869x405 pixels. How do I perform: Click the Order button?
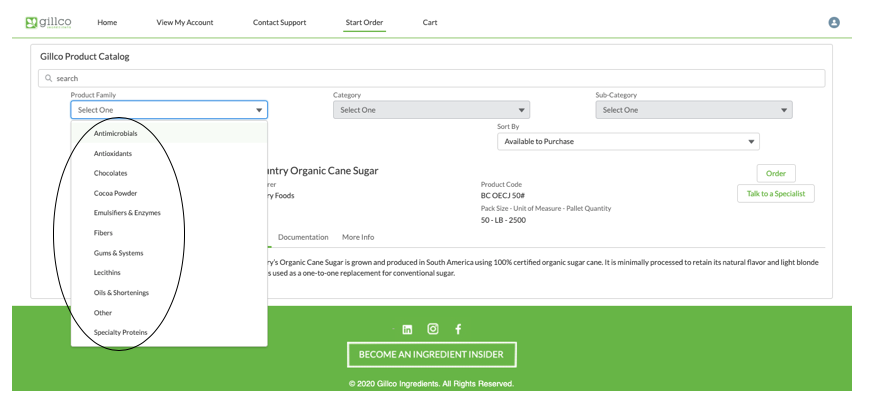(776, 173)
